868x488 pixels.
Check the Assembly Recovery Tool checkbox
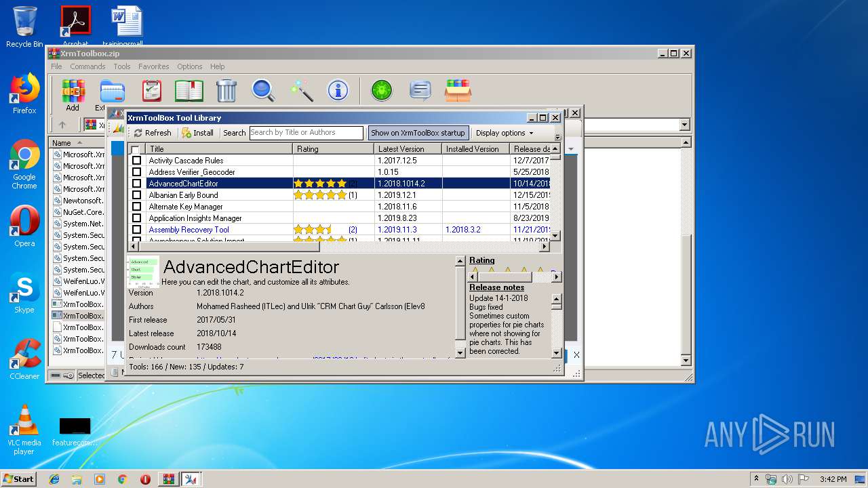pos(136,230)
